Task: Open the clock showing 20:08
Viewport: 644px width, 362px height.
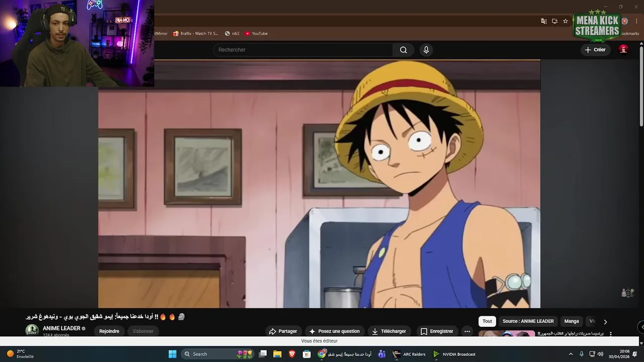Action: click(619, 354)
